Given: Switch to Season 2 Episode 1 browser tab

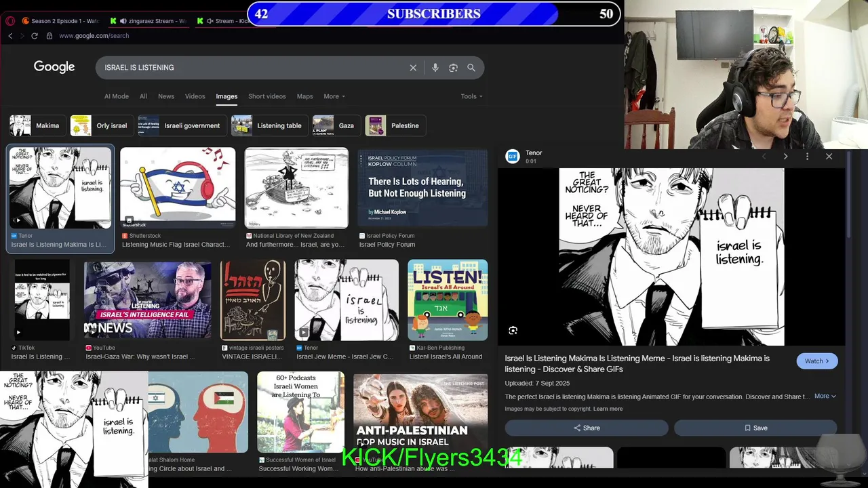Looking at the screenshot, I should (x=60, y=21).
